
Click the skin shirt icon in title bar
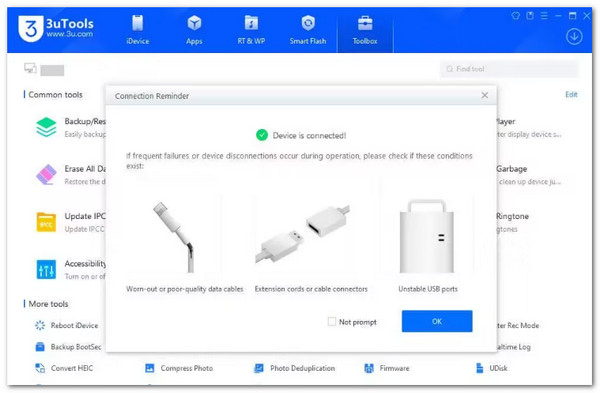[516, 16]
